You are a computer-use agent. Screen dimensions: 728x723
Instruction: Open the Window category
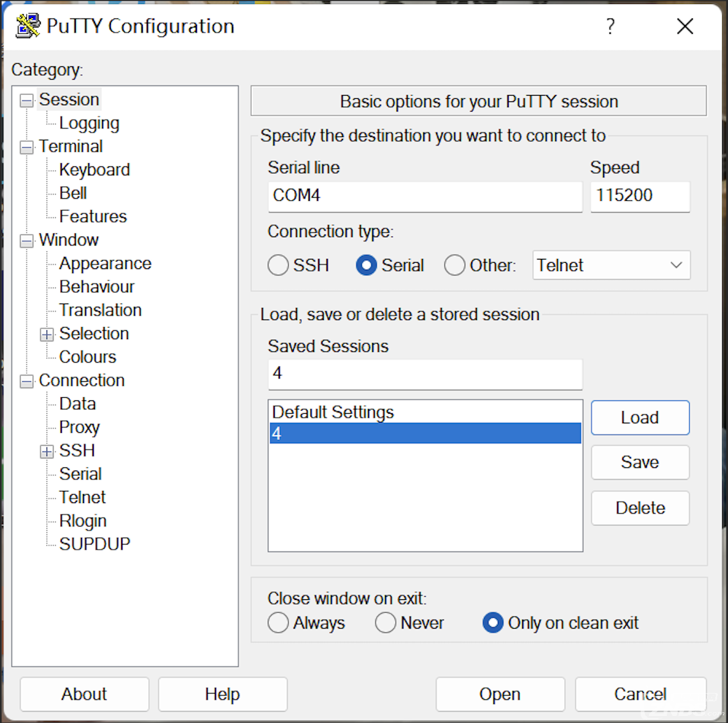click(x=69, y=240)
